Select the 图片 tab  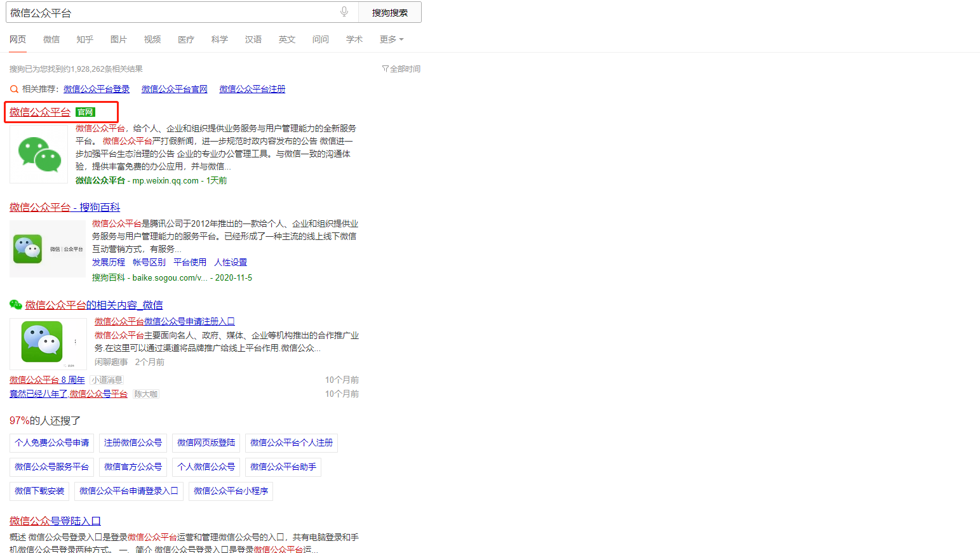pos(119,39)
